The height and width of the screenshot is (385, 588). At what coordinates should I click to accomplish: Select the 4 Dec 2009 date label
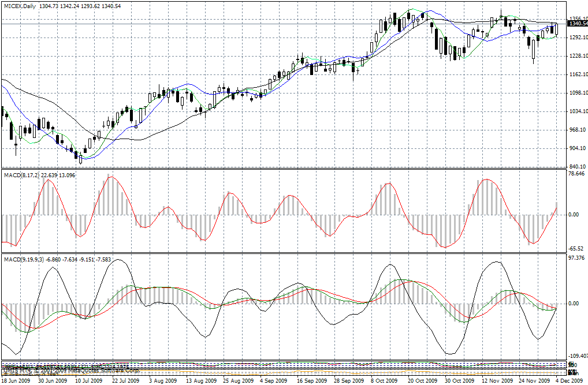[x=568, y=381]
